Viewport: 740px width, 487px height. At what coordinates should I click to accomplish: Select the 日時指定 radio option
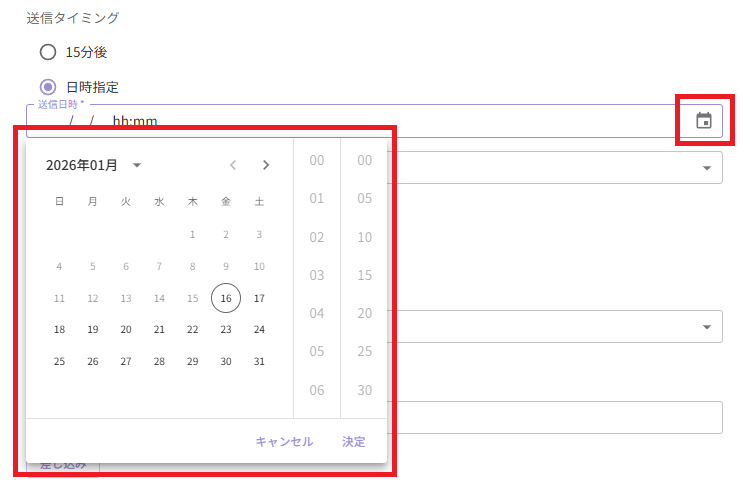[x=48, y=87]
